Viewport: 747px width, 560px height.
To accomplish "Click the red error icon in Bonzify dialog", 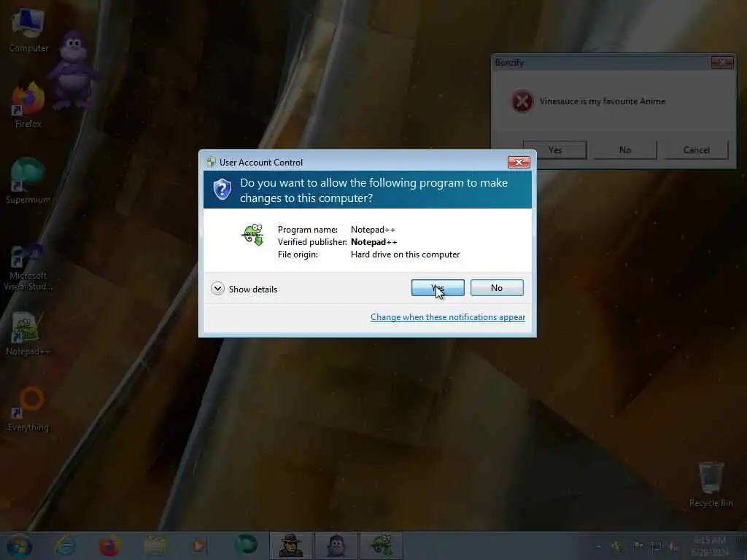I will [522, 101].
